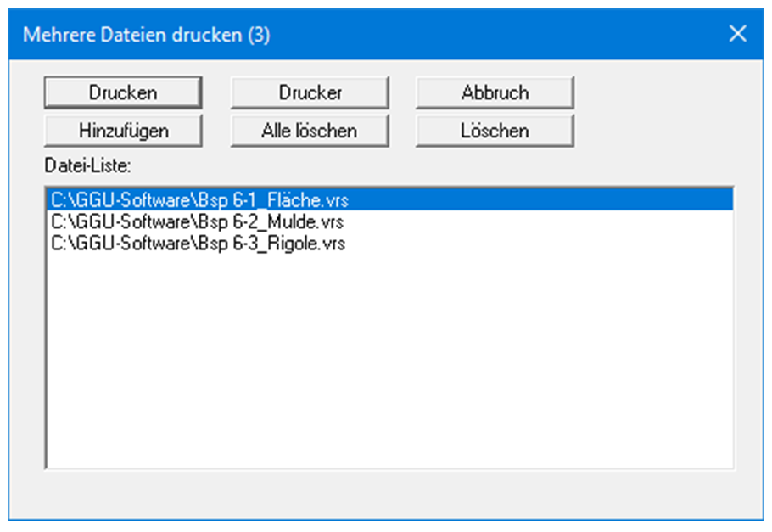Click the Löschen button
The image size is (772, 532).
(495, 132)
